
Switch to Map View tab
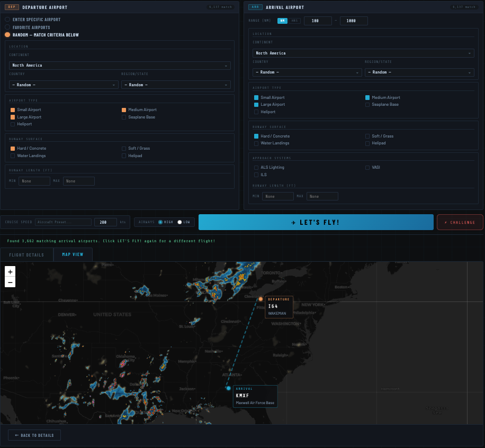pos(73,254)
